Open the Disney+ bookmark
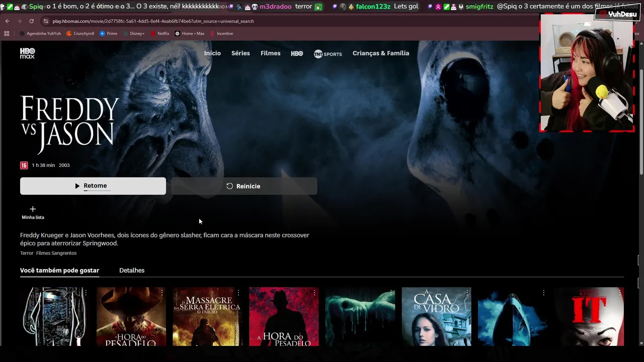This screenshot has width=644, height=362. click(134, 34)
